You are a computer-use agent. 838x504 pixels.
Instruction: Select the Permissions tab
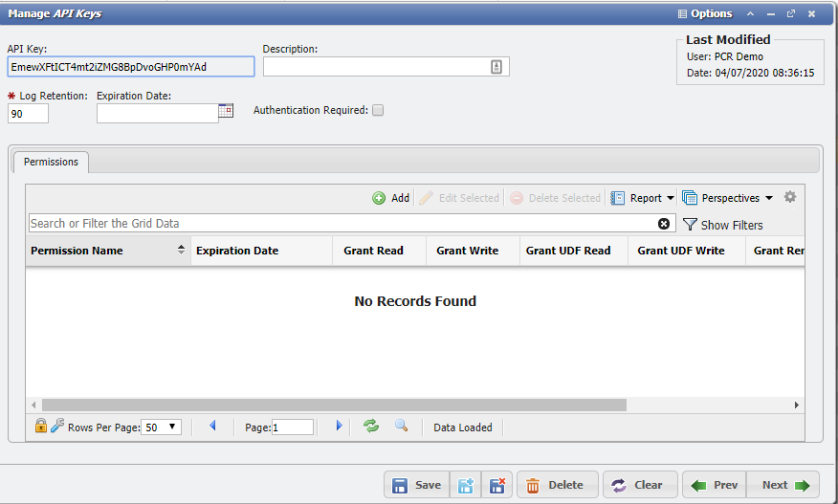(51, 162)
